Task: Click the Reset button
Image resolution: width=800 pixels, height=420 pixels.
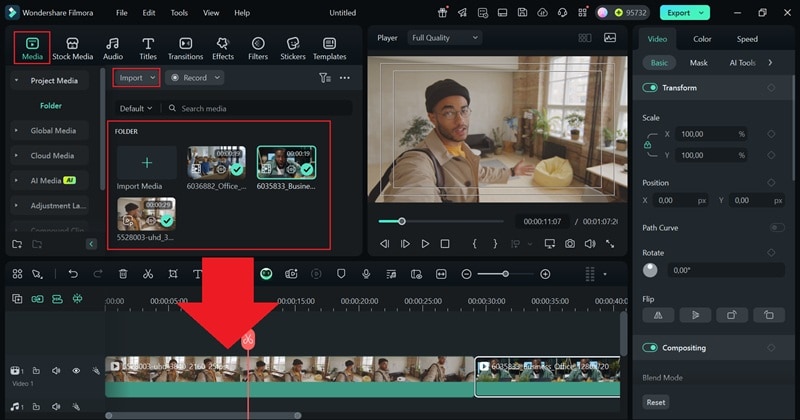Action: click(x=656, y=402)
